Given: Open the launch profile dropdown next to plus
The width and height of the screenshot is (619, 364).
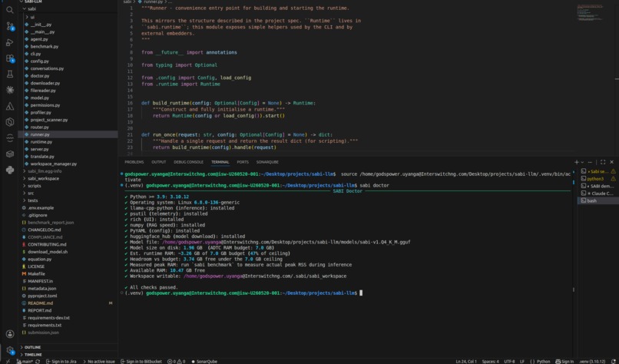Looking at the screenshot, I should [x=582, y=162].
